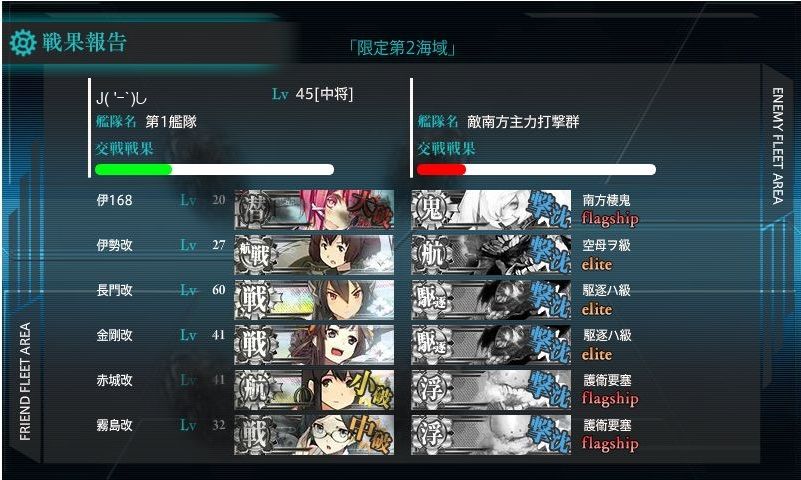801x480 pixels.
Task: Select the second 駆逐ハ級 elite banner
Action: point(491,344)
